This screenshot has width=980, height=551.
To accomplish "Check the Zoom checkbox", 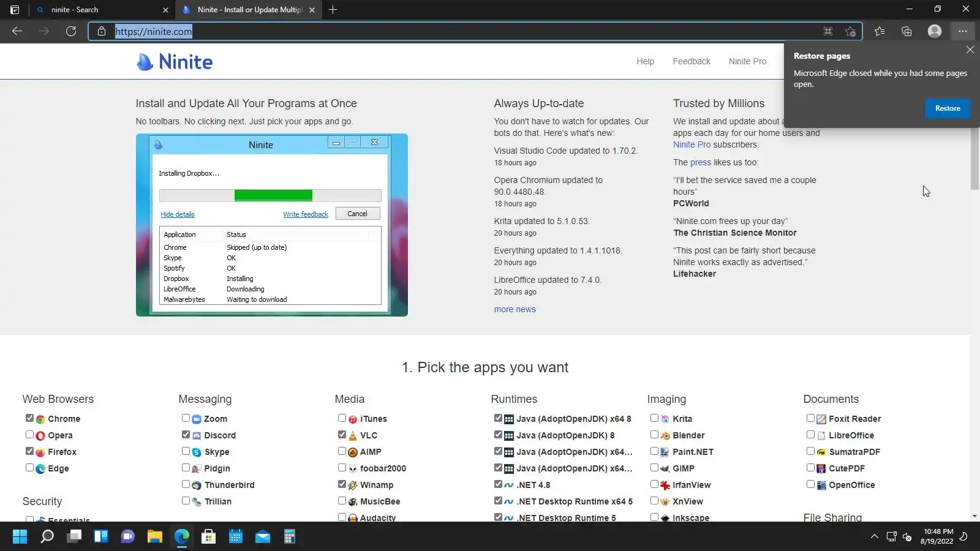I will [x=186, y=418].
